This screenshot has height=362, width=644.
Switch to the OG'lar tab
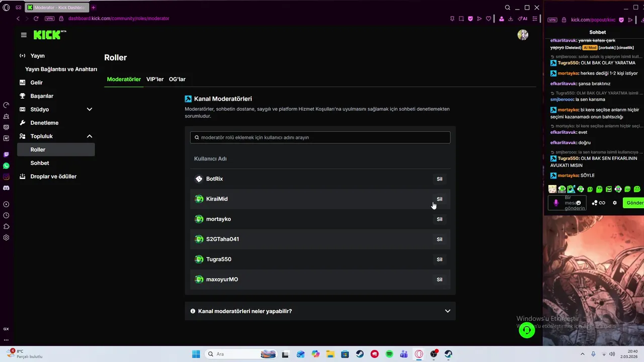[x=177, y=79]
